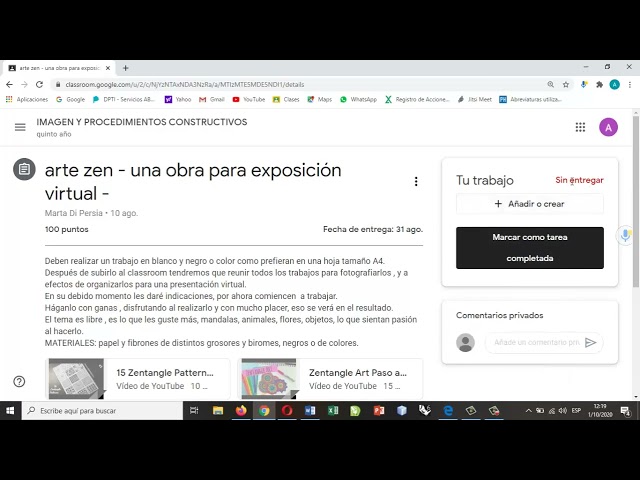This screenshot has width=640, height=480.
Task: Open YouTube bookmark
Action: click(249, 99)
